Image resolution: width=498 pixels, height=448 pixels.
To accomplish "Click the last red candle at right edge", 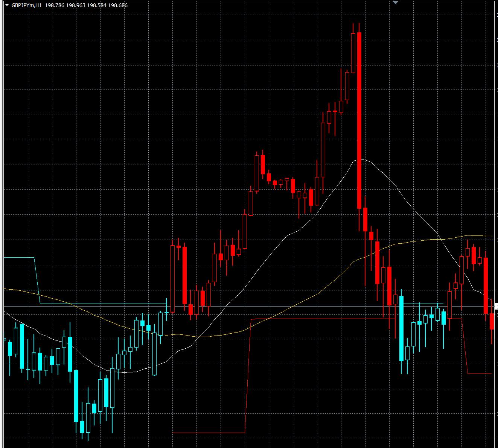I will (x=492, y=321).
